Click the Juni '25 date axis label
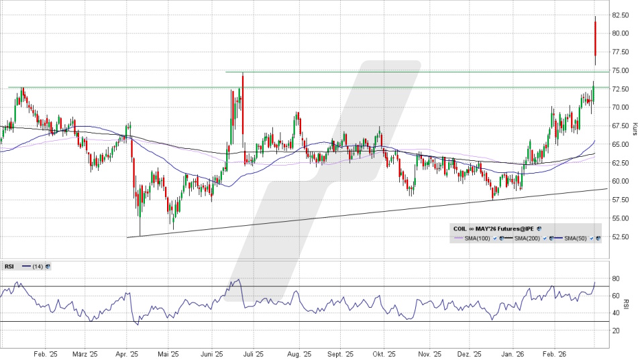The image size is (644, 362). click(211, 354)
